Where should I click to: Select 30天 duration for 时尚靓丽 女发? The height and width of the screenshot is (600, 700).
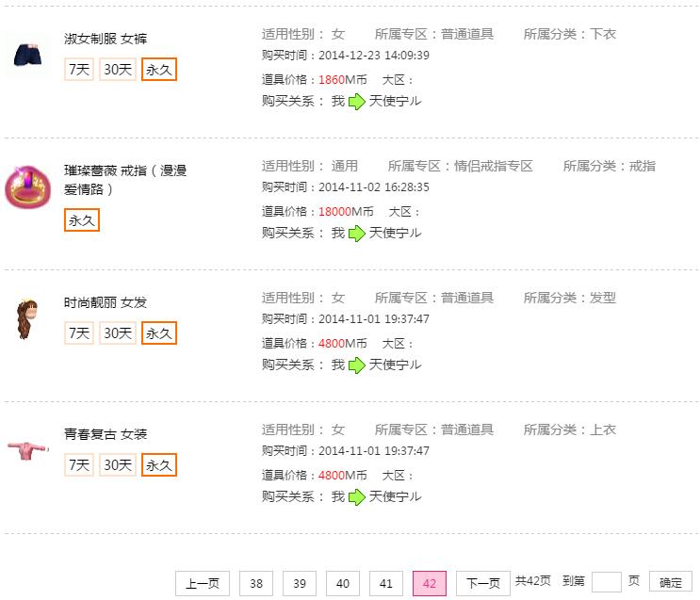(x=118, y=333)
